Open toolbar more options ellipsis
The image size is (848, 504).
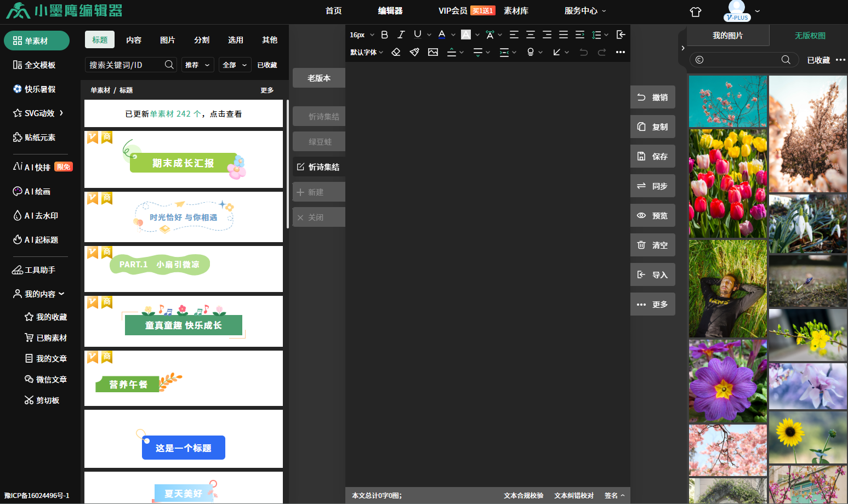[x=621, y=52]
